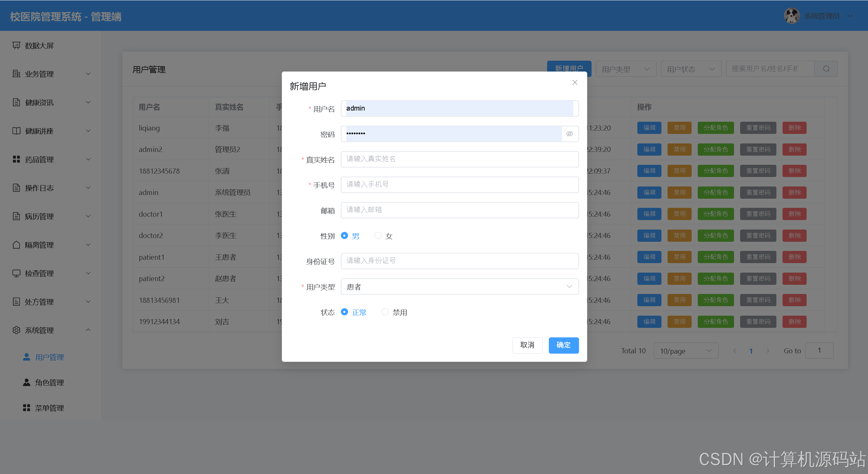This screenshot has height=474, width=868.
Task: Click 禁用 for the doctor2 row
Action: (679, 235)
